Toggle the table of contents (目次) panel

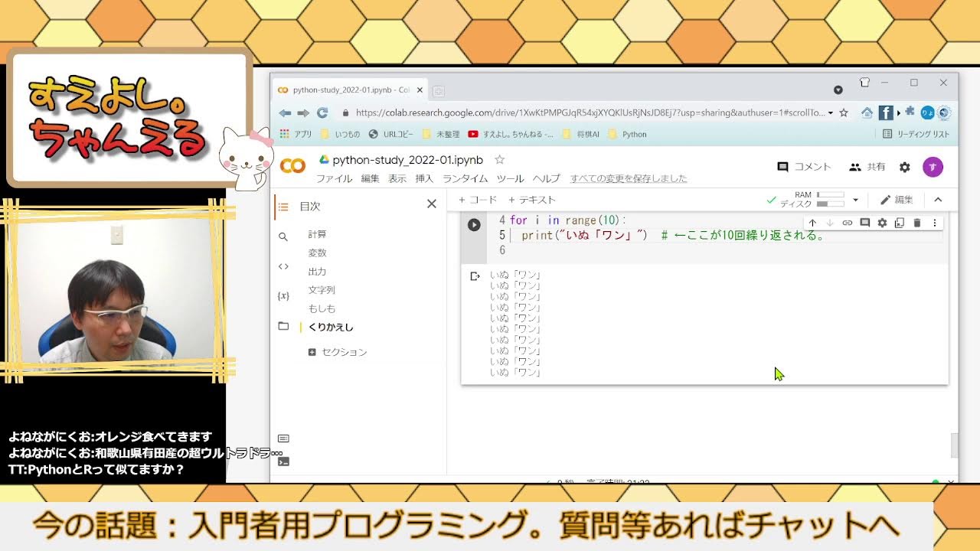point(283,207)
